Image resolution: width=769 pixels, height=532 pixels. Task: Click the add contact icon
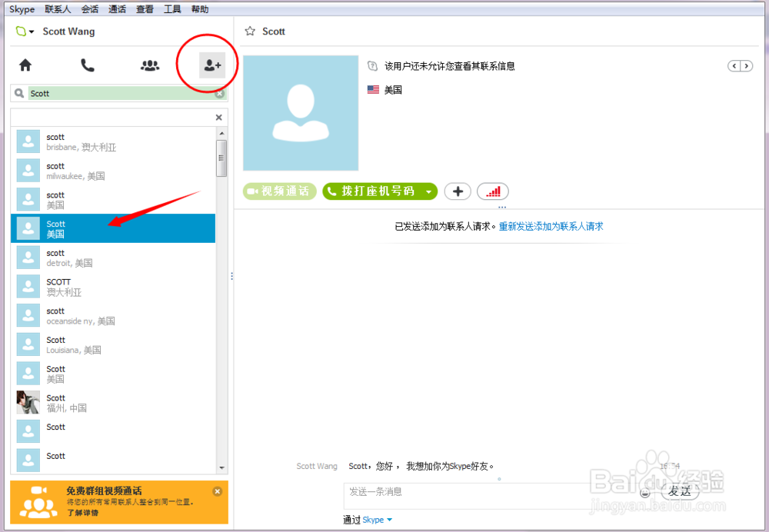[212, 65]
